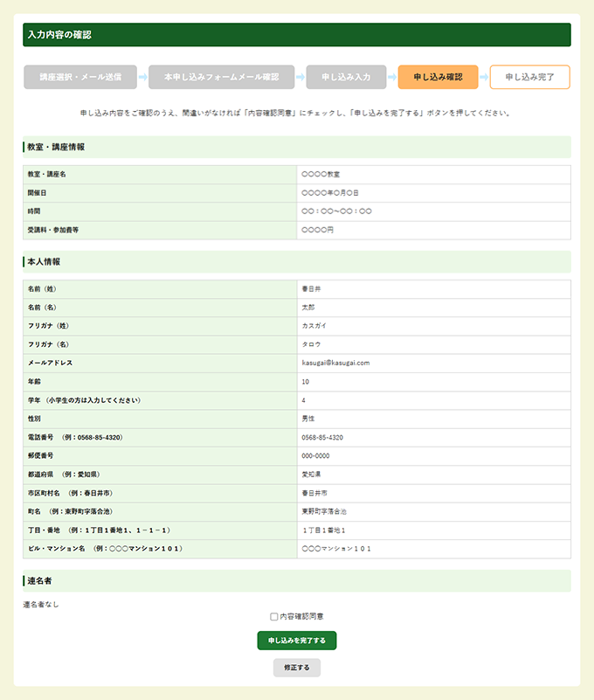Viewport: 594px width, 700px height.
Task: Click the 入力内容の確認 page title bar
Action: coord(297,35)
